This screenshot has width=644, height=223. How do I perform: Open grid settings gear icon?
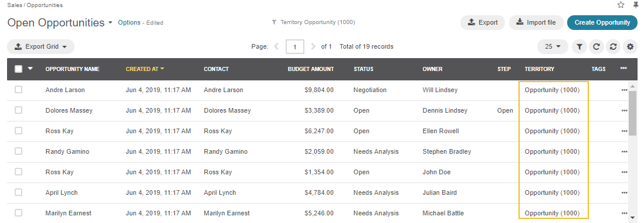click(x=631, y=47)
